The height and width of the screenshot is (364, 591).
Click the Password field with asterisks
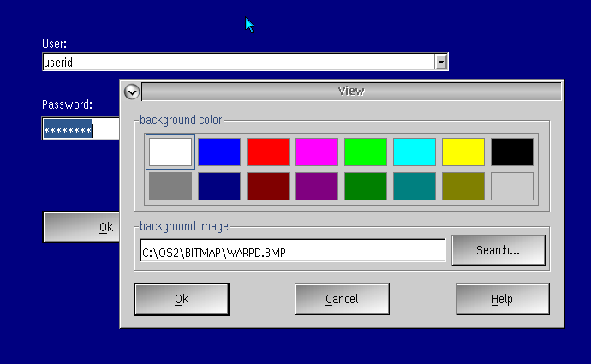click(81, 128)
